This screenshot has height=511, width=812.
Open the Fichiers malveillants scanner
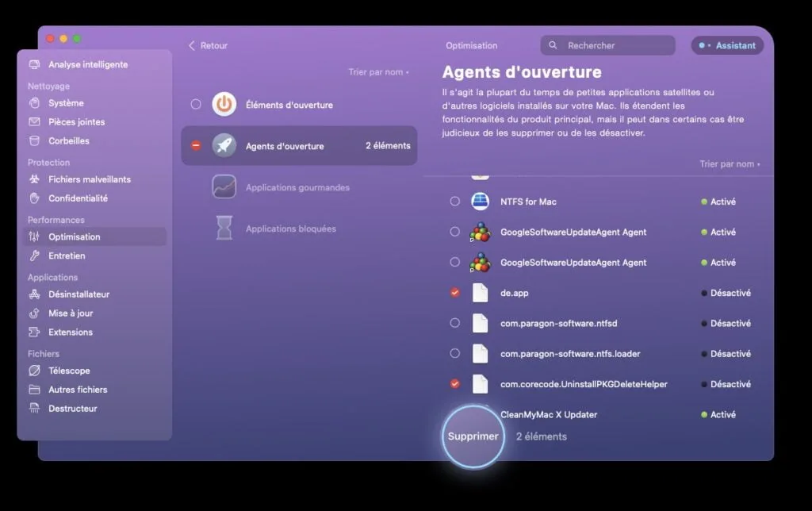tap(88, 179)
